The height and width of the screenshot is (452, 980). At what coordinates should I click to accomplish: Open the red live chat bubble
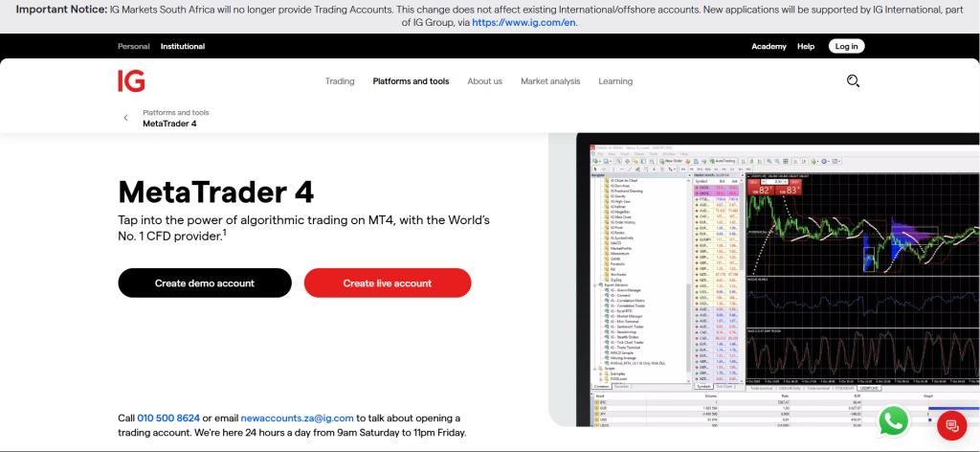coord(950,425)
